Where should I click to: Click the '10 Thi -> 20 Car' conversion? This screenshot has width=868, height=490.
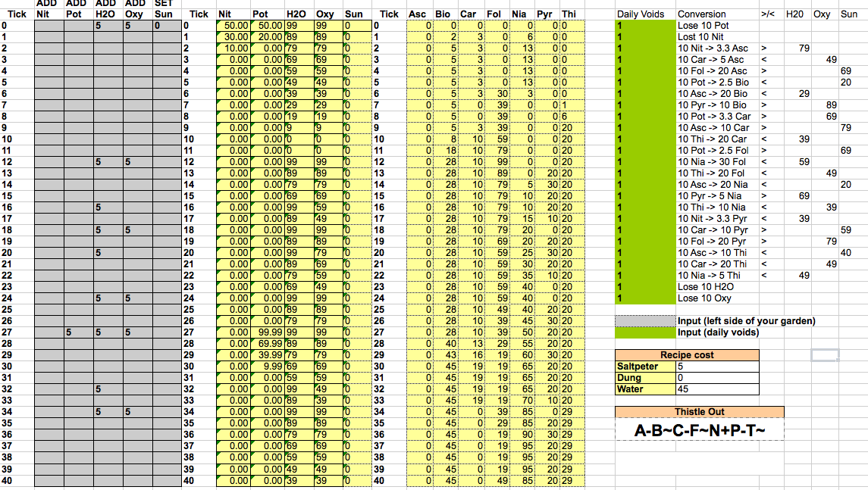pyautogui.click(x=717, y=139)
